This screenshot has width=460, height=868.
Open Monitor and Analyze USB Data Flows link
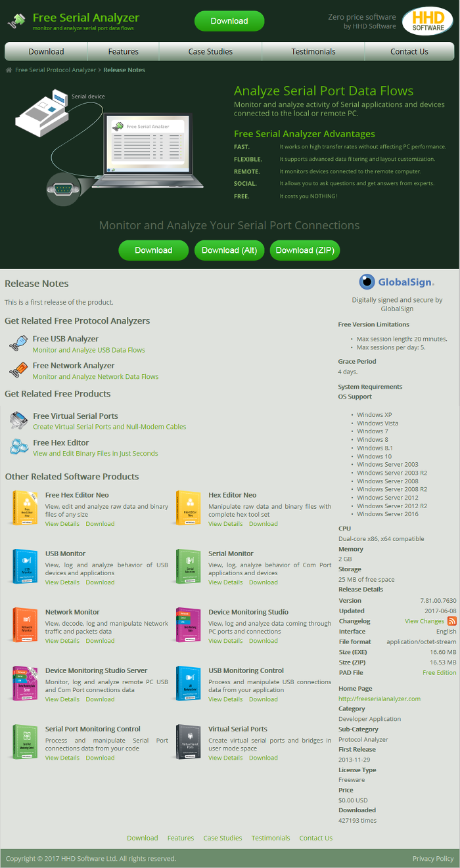(89, 350)
